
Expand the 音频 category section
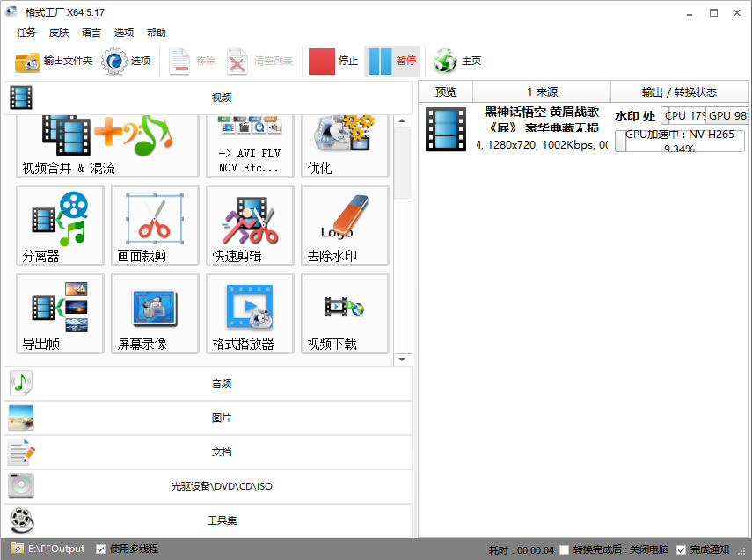208,383
